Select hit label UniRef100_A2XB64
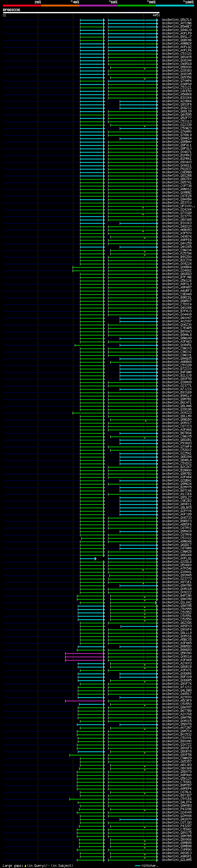The image size is (197, 868). tap(176, 101)
